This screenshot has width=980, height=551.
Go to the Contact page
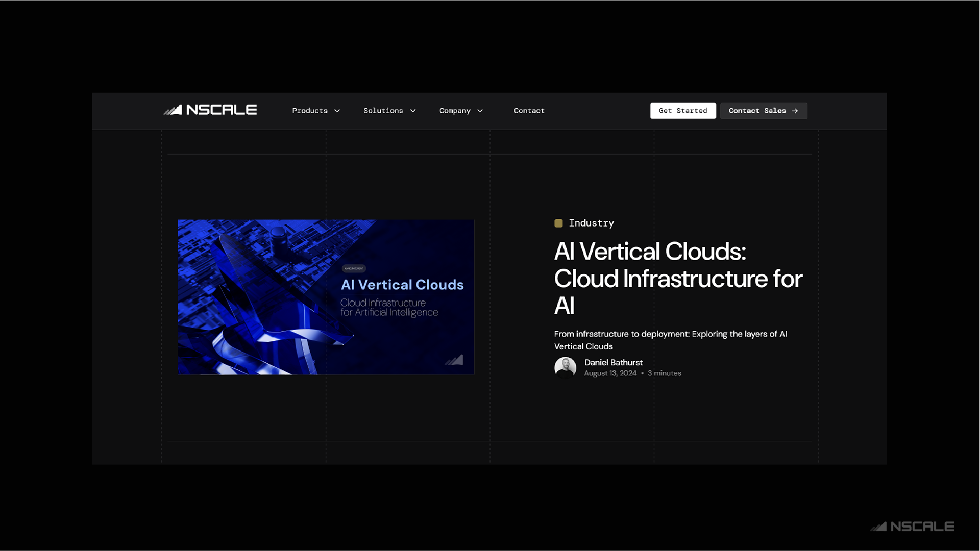[529, 111]
